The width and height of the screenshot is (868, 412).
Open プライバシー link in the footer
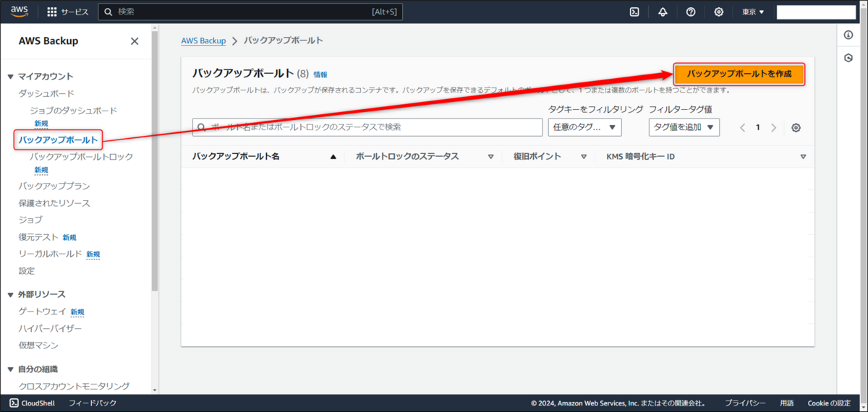746,403
